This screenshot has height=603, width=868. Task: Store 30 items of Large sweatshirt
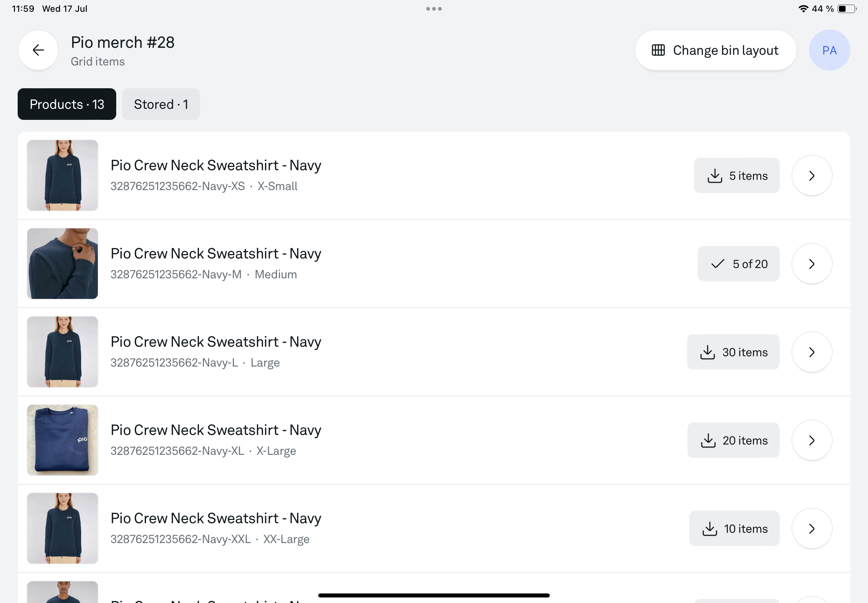733,352
